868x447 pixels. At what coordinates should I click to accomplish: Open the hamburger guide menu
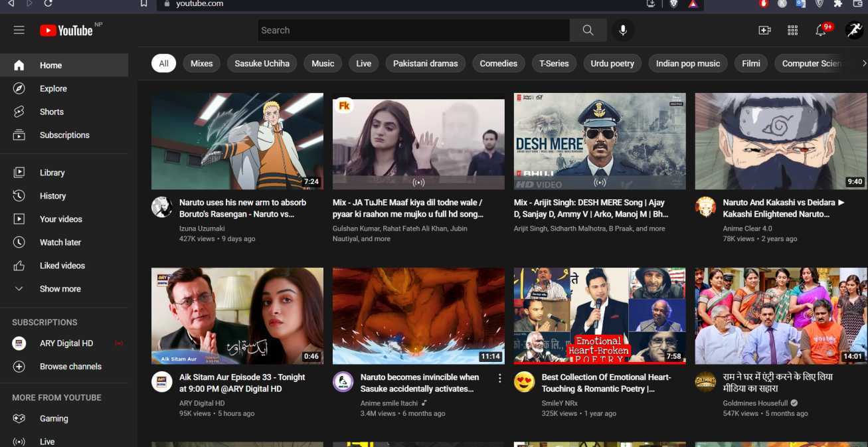(x=19, y=30)
